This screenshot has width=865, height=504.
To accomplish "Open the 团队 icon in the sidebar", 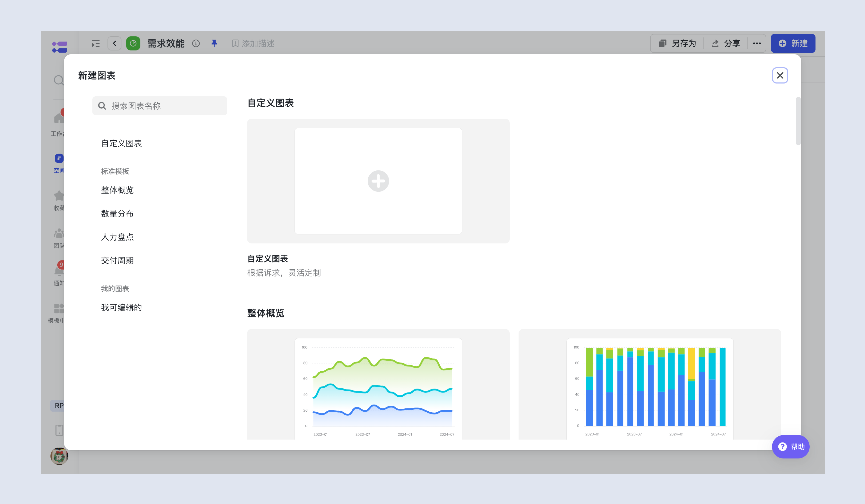I will [59, 233].
